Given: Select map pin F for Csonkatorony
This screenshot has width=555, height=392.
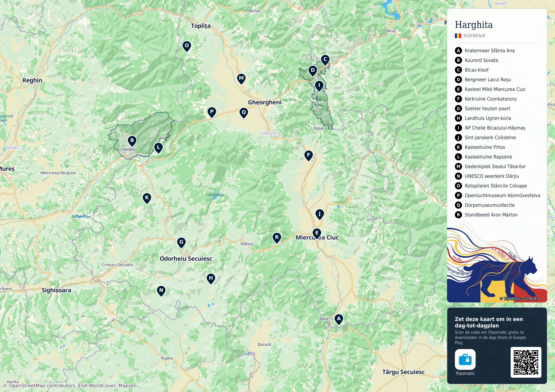Looking at the screenshot, I should (x=308, y=156).
